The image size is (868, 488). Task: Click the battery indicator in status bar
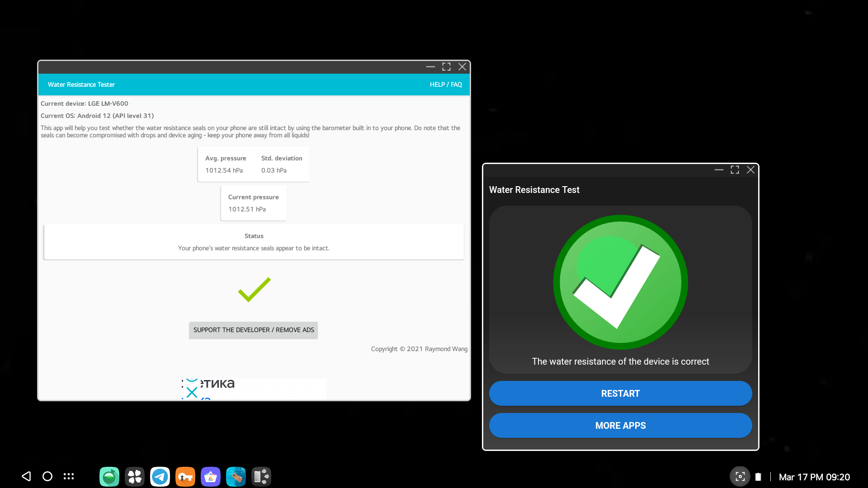[x=758, y=477]
